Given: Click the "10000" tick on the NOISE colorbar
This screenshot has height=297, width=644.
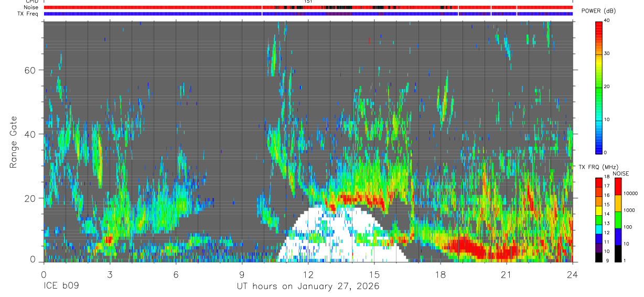Looking at the screenshot, I should click(x=630, y=193).
